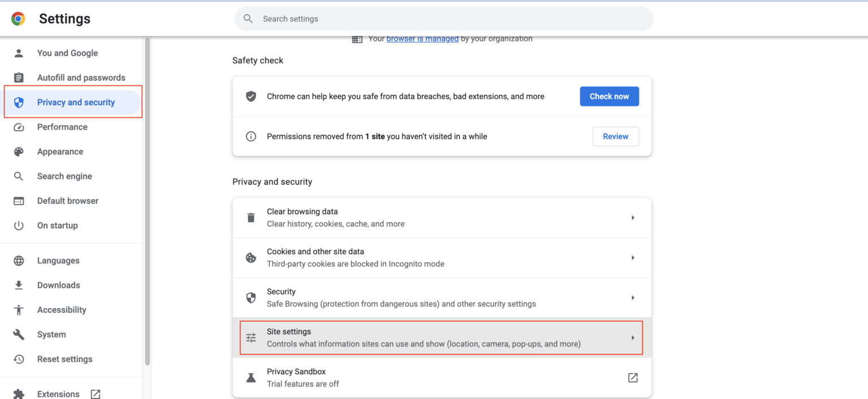Click the Clear browsing data trash icon
The height and width of the screenshot is (399, 868).
pos(251,218)
